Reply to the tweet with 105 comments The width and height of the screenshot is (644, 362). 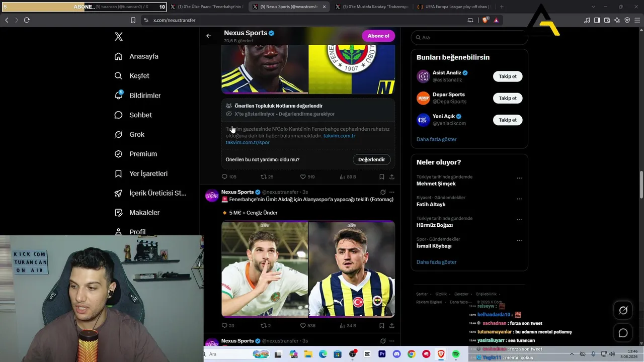229,177
